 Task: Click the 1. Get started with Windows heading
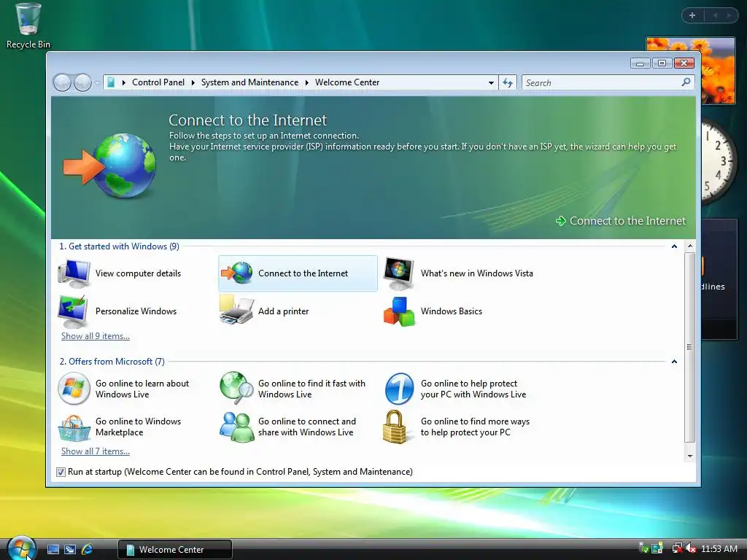click(x=119, y=246)
